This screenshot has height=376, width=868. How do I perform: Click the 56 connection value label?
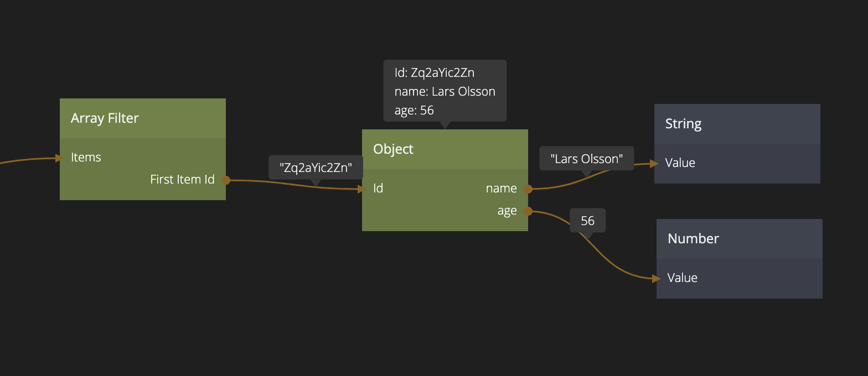tap(587, 221)
